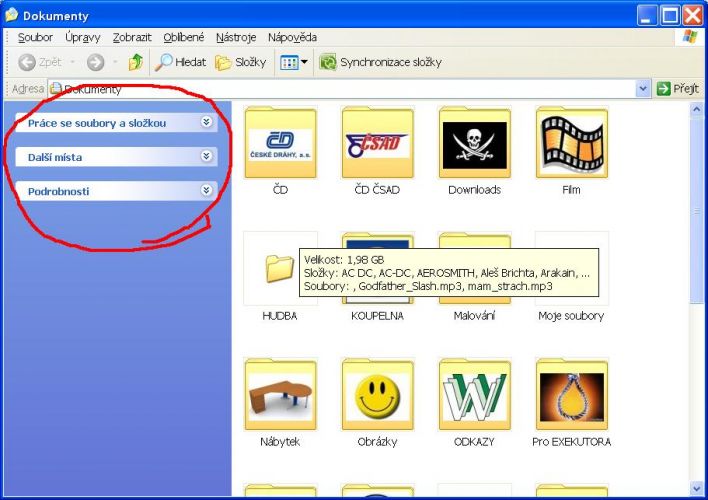Viewport: 708px width, 500px height.
Task: Click the Zpět back button
Action: [x=40, y=62]
